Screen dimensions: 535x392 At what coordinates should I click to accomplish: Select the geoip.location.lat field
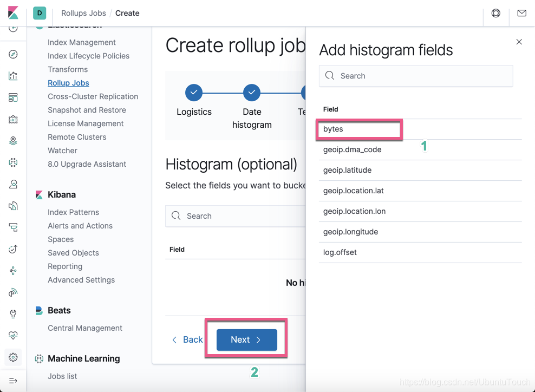tap(420, 191)
